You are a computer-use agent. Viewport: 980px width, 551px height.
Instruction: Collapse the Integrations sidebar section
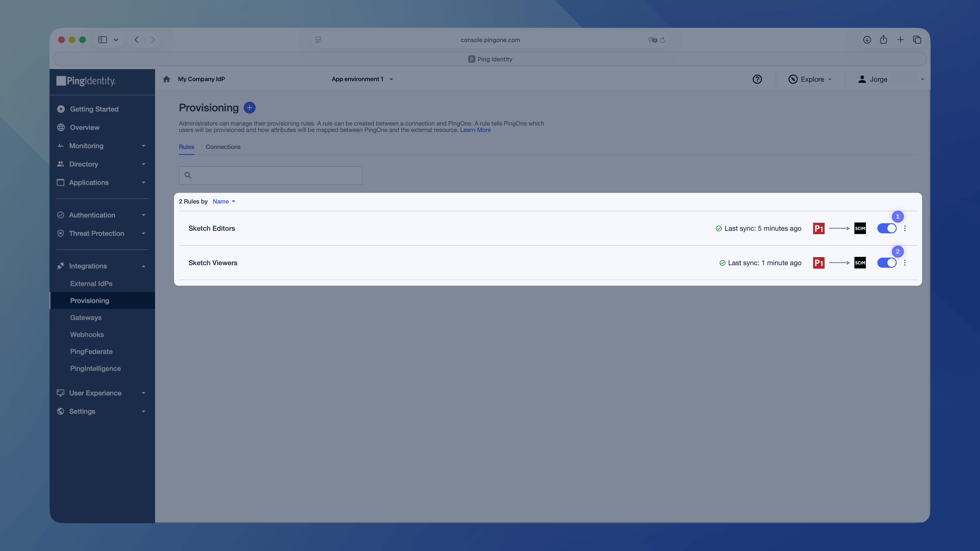[x=102, y=266]
